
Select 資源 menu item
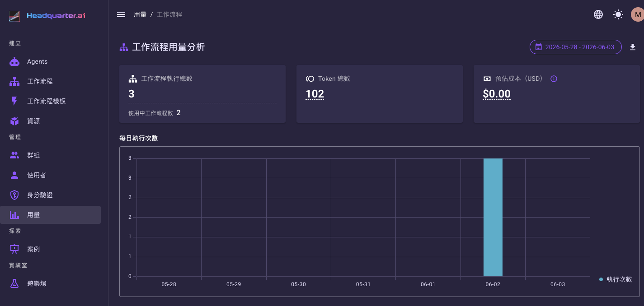tap(50, 121)
